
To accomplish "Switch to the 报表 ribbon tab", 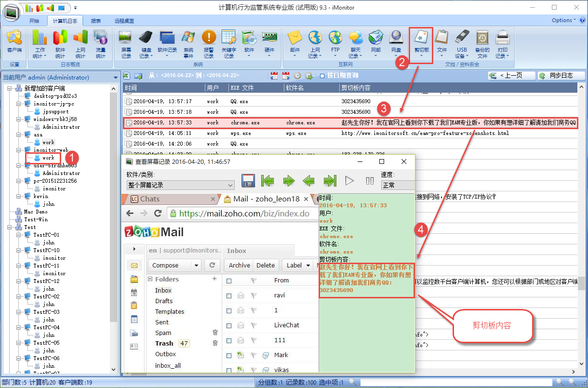I will (x=96, y=21).
